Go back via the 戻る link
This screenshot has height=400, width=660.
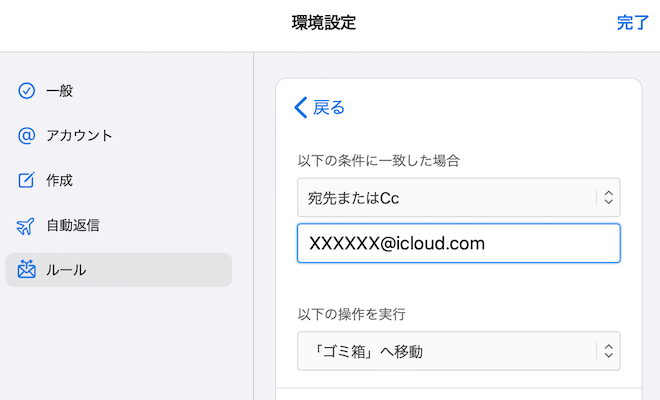pyautogui.click(x=329, y=108)
